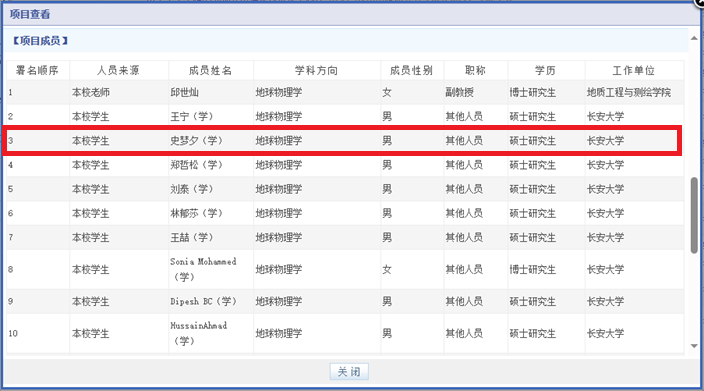Click the 学科方向 column header
704x391 pixels.
(317, 70)
